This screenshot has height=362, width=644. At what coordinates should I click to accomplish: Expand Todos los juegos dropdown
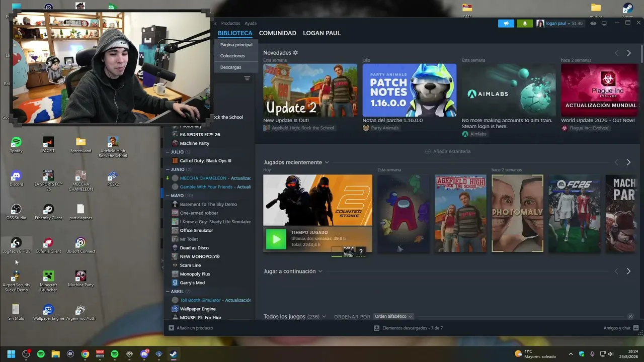pos(324,317)
